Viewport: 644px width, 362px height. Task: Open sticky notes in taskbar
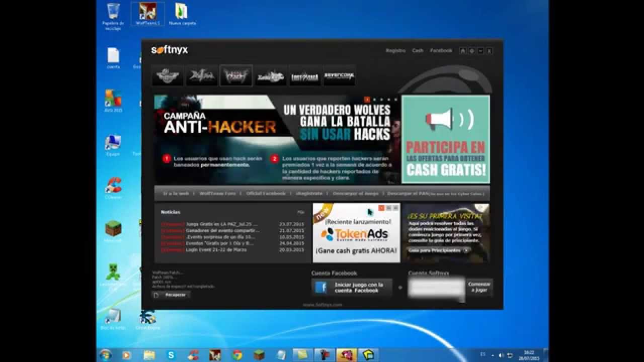(302, 355)
